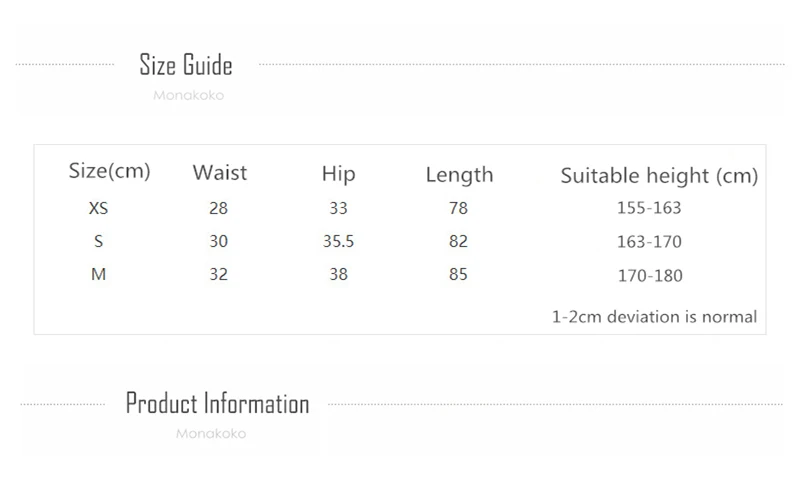800x500 pixels.
Task: Select the length value 85
Action: point(458,274)
